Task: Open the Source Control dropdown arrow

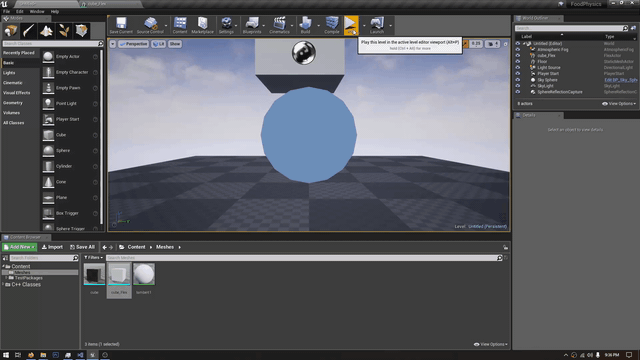Action: pos(166,26)
